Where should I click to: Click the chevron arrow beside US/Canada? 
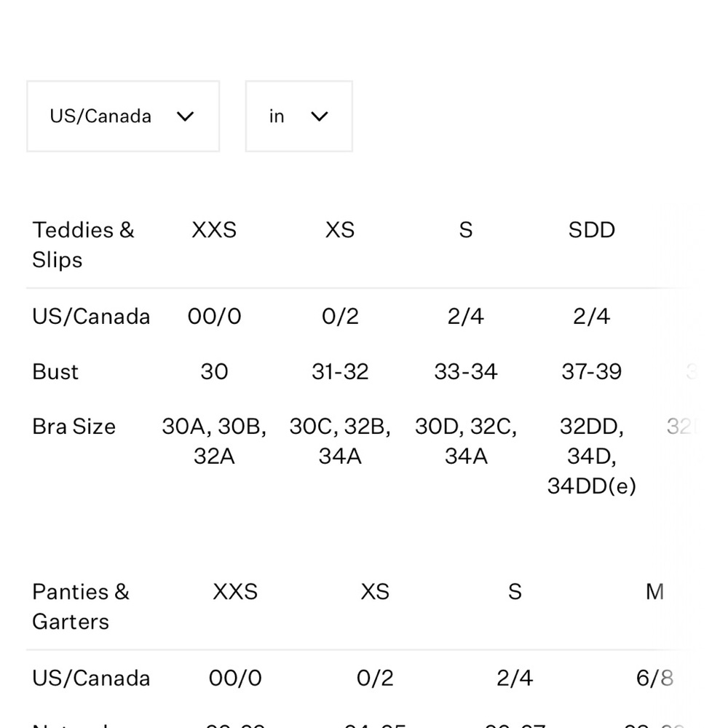(x=185, y=116)
